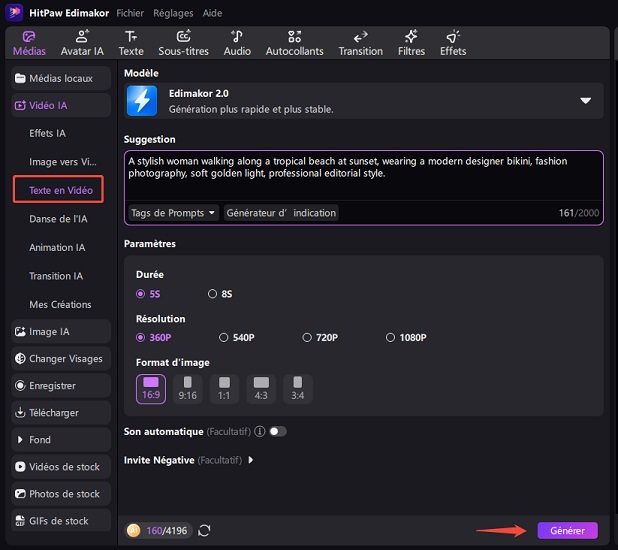Open the Autocollants stickers tool
The width and height of the screenshot is (618, 550).
point(294,43)
